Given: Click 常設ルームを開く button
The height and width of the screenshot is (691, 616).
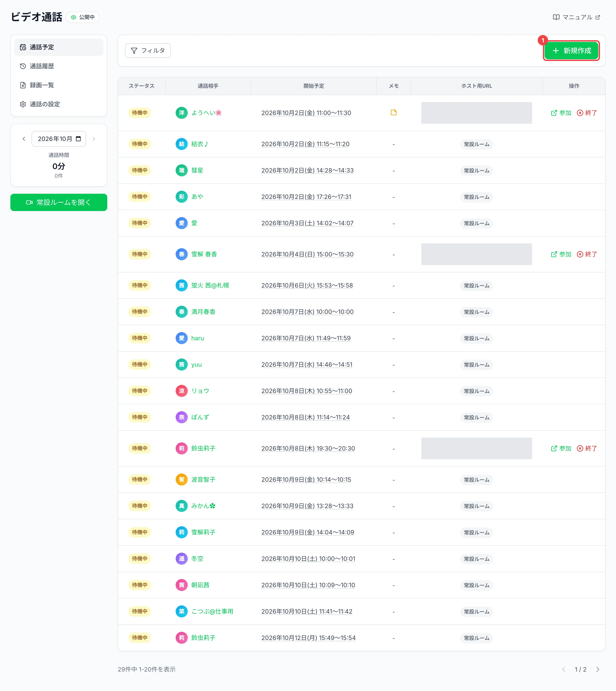Looking at the screenshot, I should tap(59, 202).
